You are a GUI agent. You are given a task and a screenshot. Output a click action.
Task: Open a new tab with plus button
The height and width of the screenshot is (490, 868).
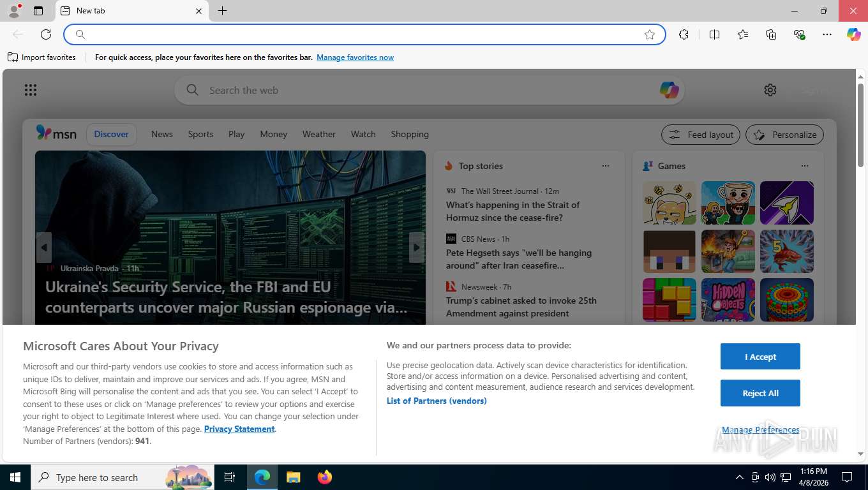[222, 11]
